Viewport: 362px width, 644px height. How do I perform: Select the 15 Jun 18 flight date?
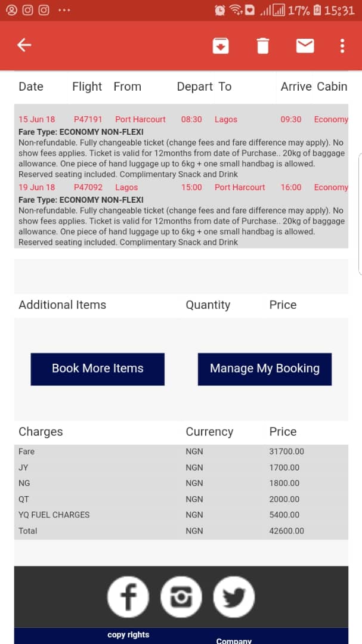point(37,119)
